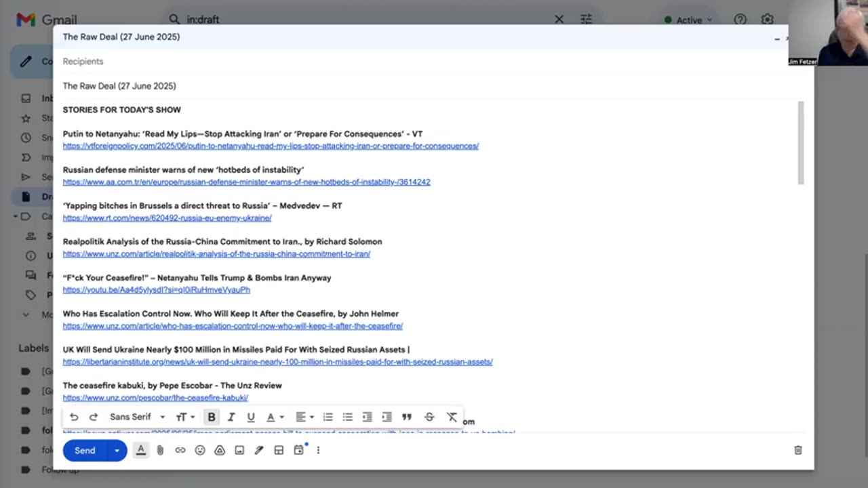Open the vtforeignpolicy.com Putin to Netanyahu link

(271, 146)
